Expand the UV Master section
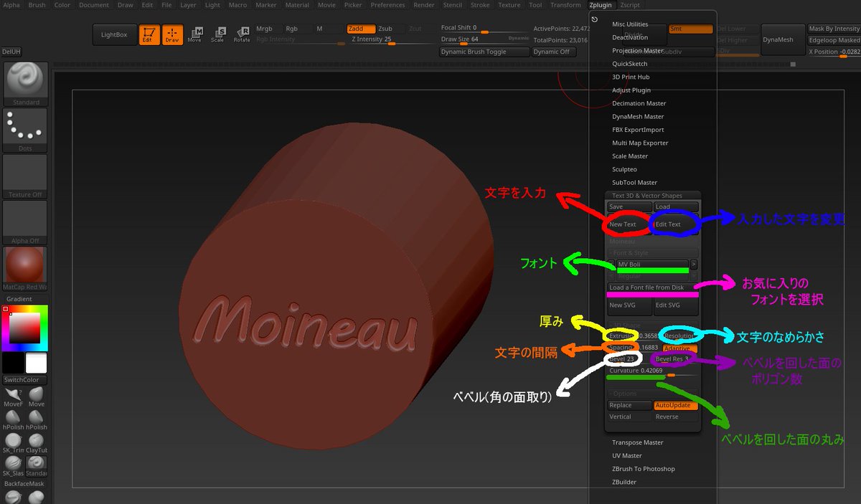Image resolution: width=861 pixels, height=504 pixels. (627, 455)
